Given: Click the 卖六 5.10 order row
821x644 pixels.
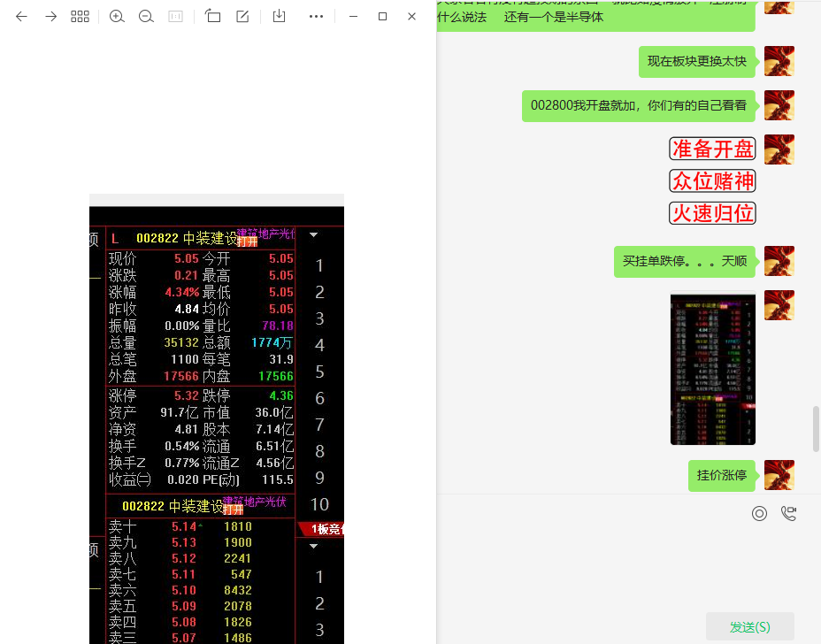Looking at the screenshot, I should click(180, 590).
